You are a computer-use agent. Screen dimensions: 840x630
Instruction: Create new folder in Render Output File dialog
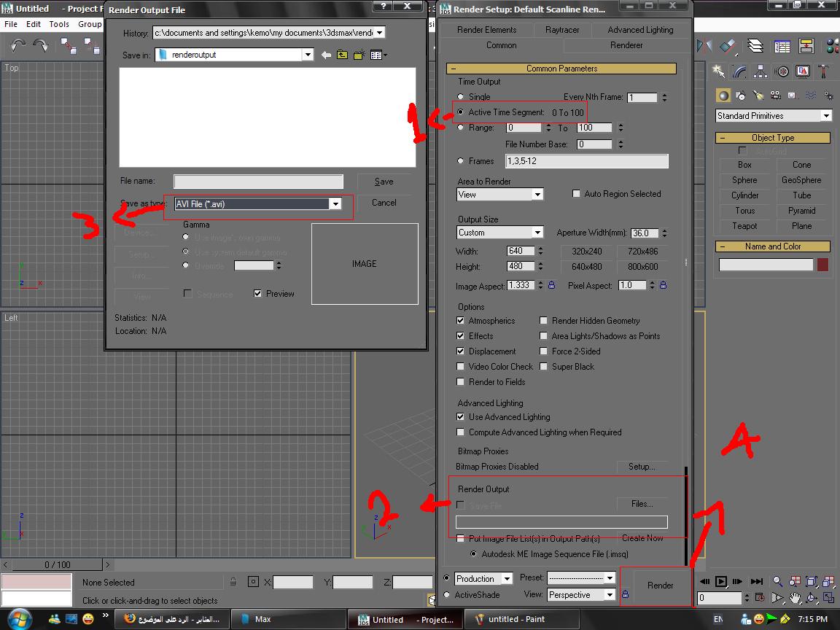(359, 55)
